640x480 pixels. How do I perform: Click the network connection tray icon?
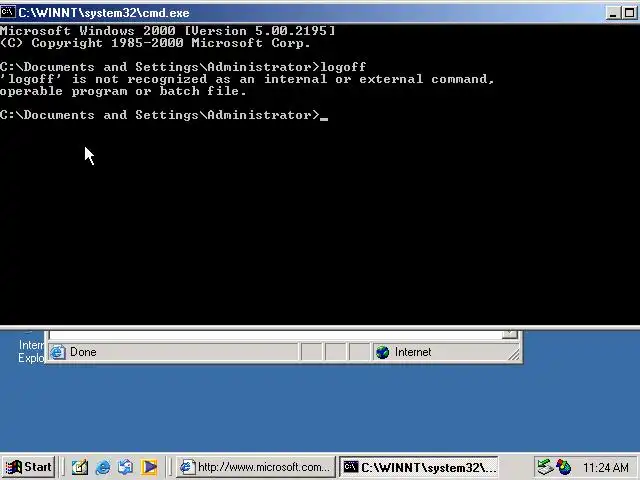pos(545,467)
